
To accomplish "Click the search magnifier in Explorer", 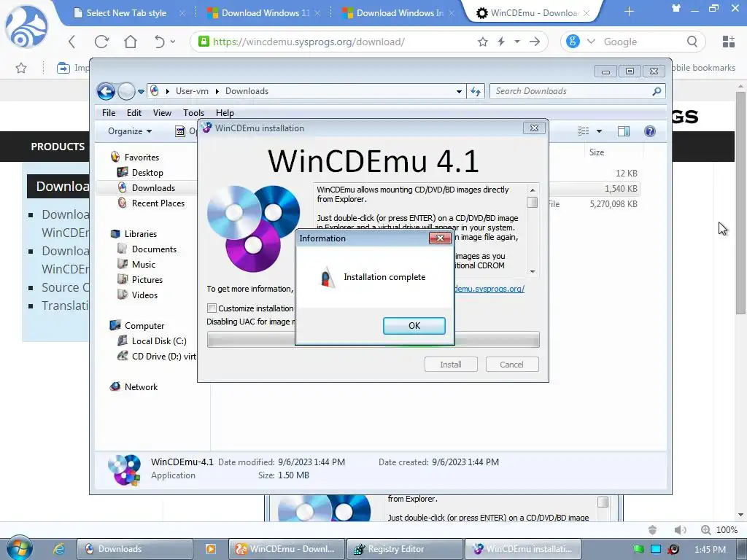I will 657,91.
